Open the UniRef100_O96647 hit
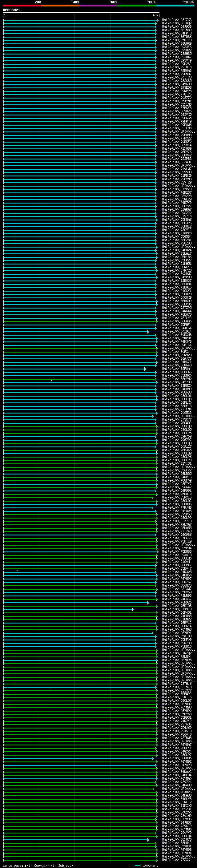Viewport: 197px width, 868px height. coord(177,487)
